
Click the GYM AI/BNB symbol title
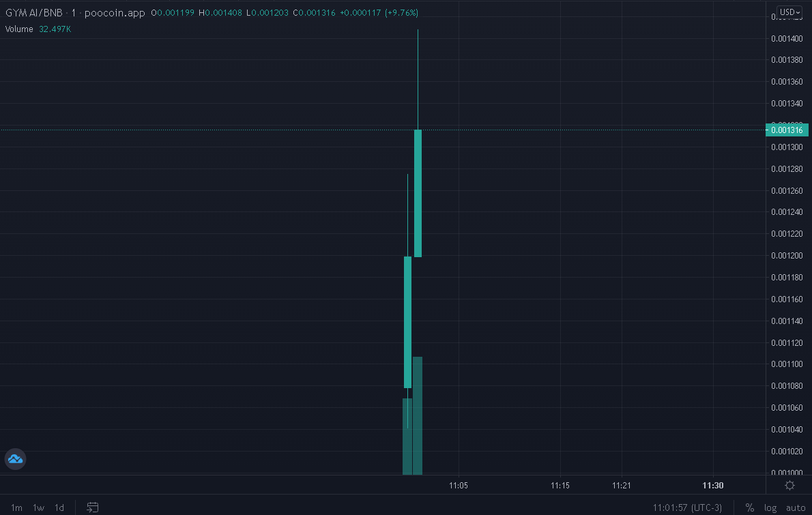(x=33, y=12)
